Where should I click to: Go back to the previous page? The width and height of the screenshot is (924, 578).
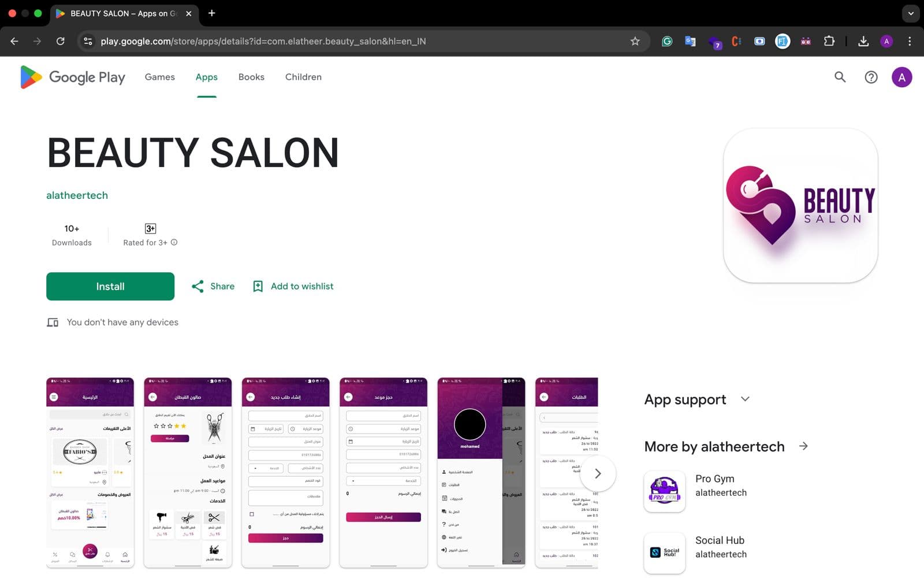14,41
